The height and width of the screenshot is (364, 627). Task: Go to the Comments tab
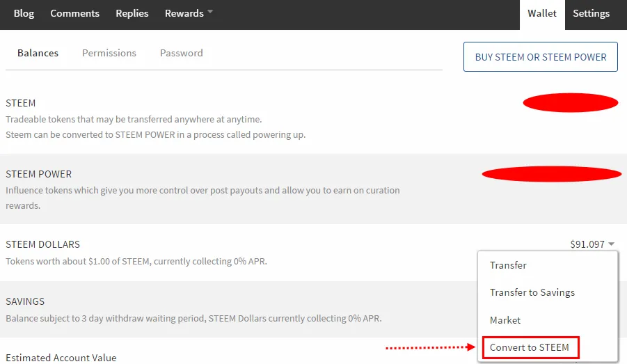(x=74, y=13)
